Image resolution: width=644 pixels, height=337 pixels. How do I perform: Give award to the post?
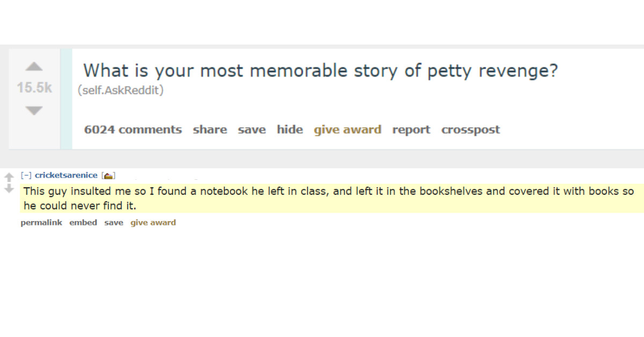pyautogui.click(x=347, y=129)
